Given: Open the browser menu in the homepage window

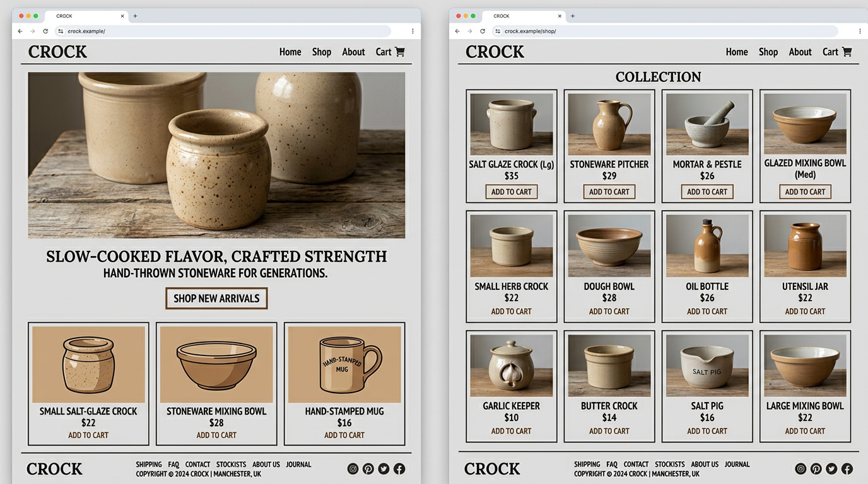Looking at the screenshot, I should click(413, 31).
